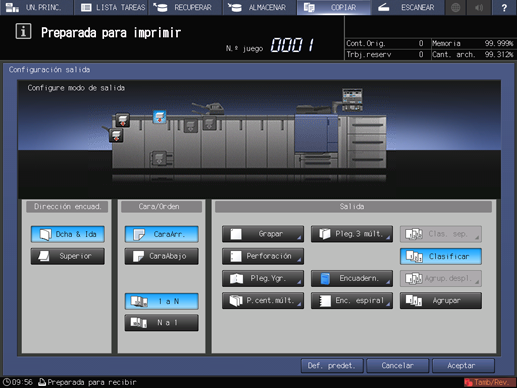Click Def. predet. default settings button
This screenshot has height=388, width=517.
[x=331, y=366]
